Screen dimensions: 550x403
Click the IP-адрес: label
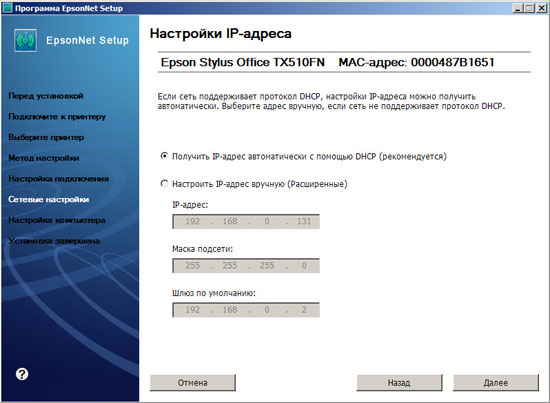[190, 205]
